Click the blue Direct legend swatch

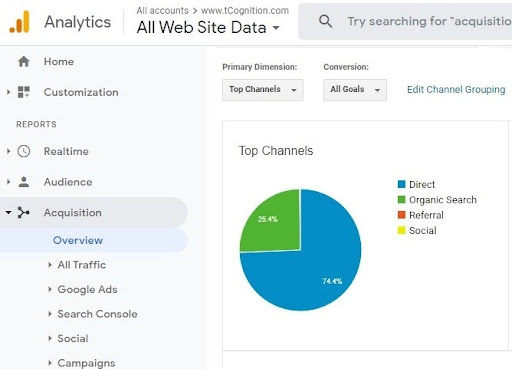point(402,184)
